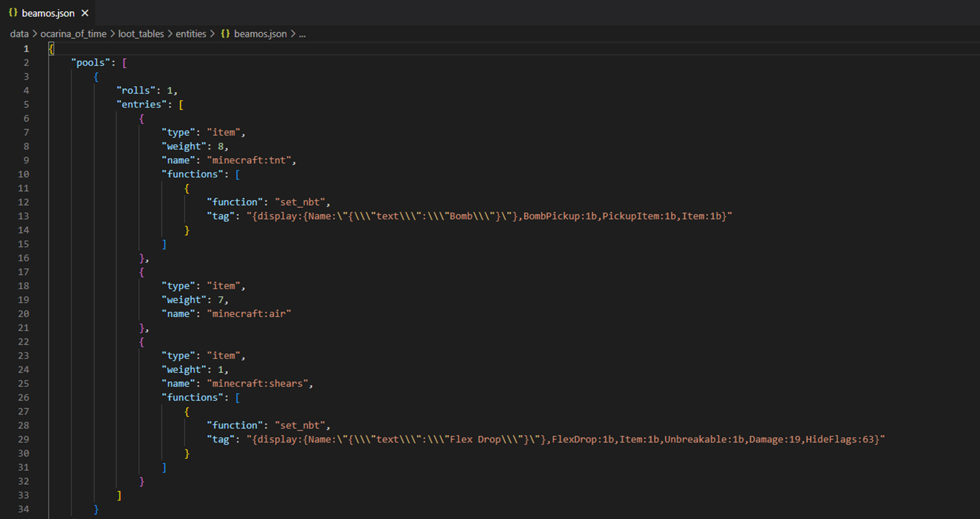Close the beamos.json tab

[x=85, y=13]
